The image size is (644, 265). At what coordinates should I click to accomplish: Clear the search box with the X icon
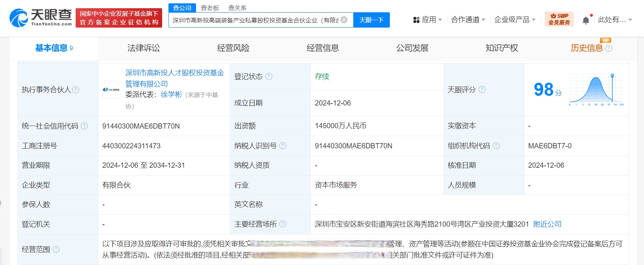tap(344, 20)
